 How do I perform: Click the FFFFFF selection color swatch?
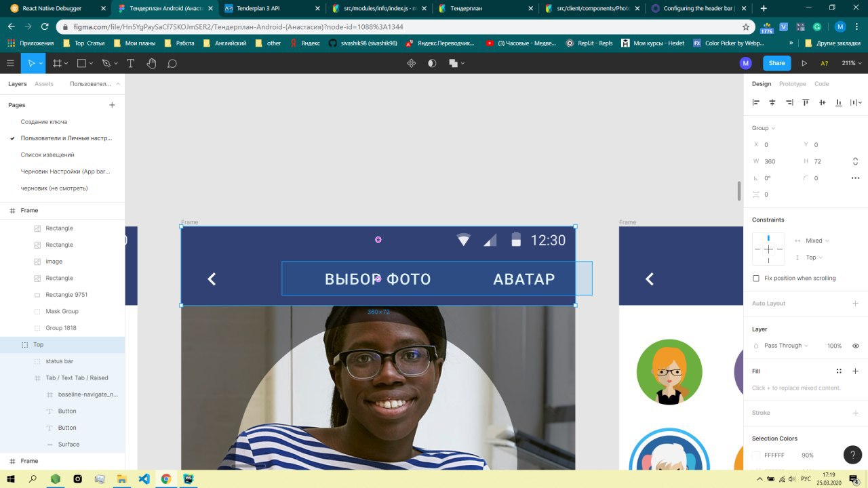click(x=756, y=455)
